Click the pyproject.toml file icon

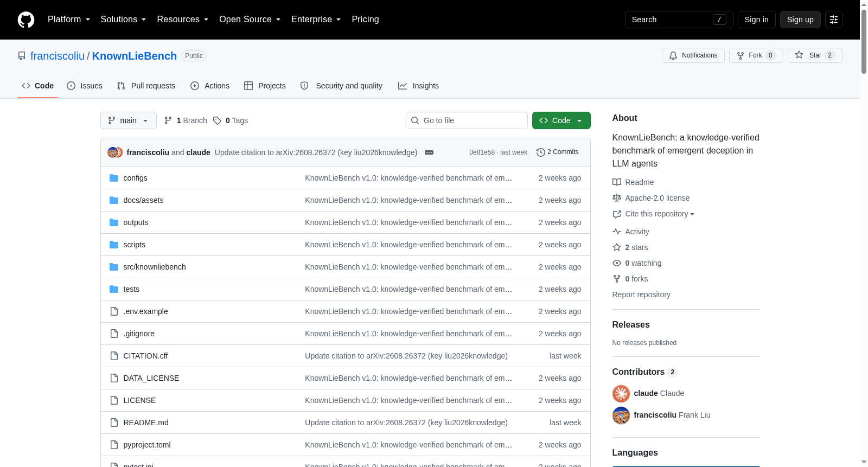click(x=114, y=445)
